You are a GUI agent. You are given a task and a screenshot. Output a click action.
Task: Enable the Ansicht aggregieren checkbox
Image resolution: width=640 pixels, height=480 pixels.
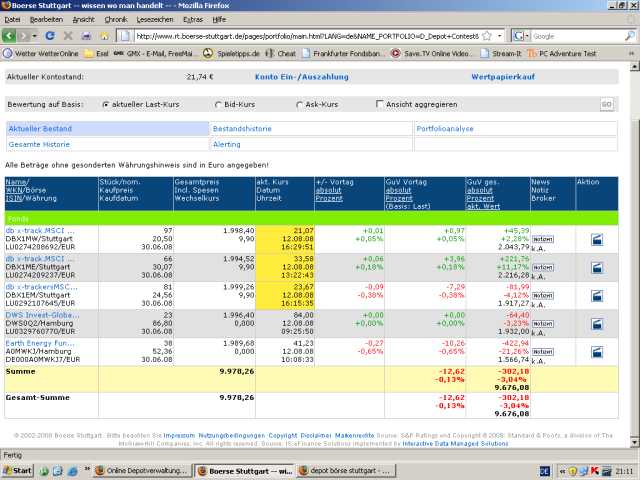click(x=380, y=104)
